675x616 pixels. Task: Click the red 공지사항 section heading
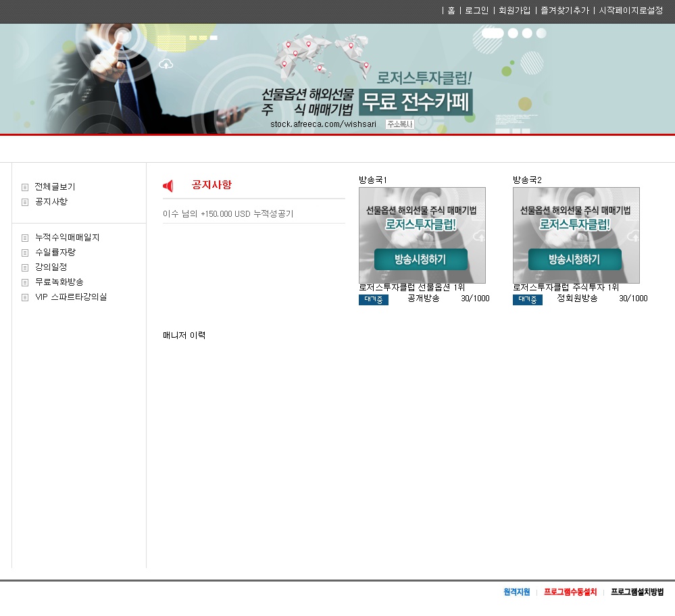211,184
